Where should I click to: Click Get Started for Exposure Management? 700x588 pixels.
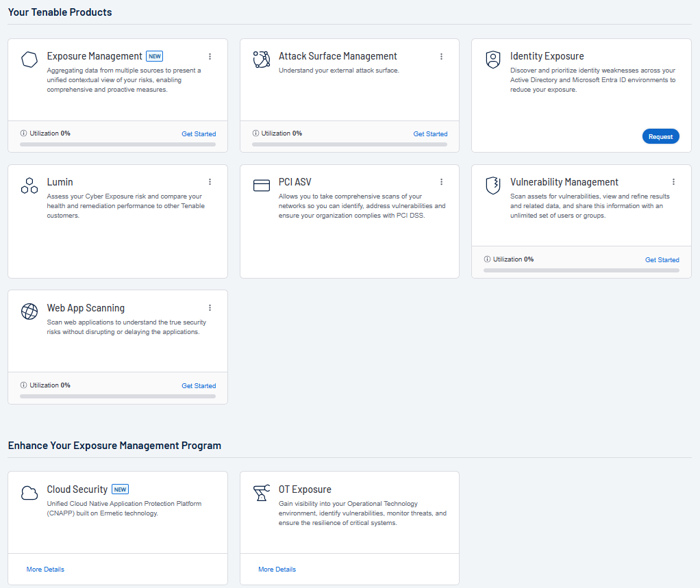(199, 134)
